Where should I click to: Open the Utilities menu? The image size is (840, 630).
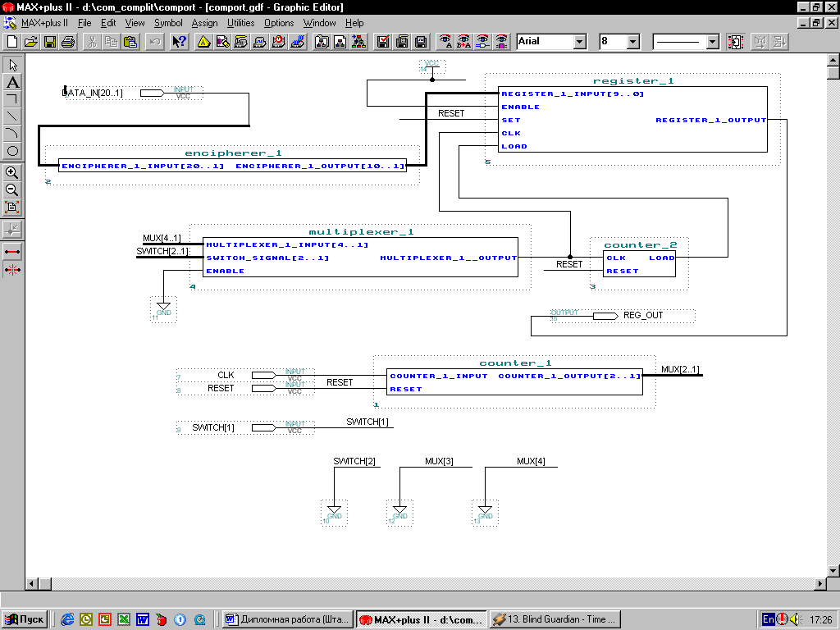pos(240,23)
